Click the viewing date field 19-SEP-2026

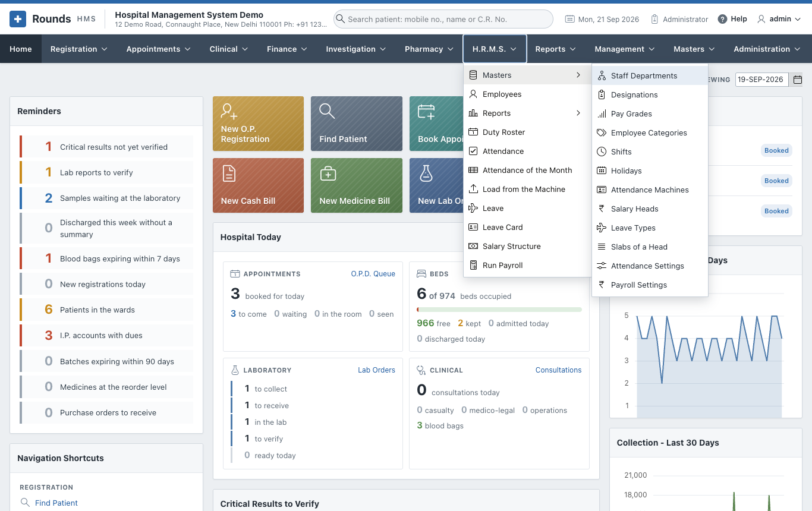762,80
